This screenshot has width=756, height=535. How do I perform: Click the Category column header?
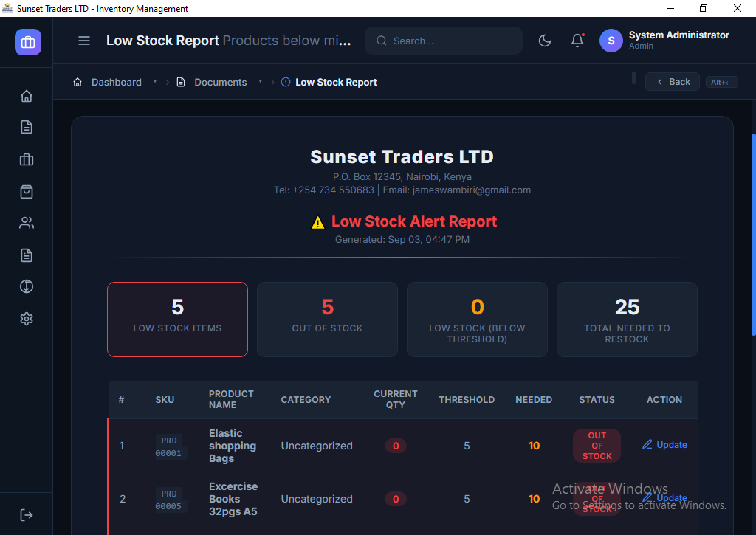(306, 399)
